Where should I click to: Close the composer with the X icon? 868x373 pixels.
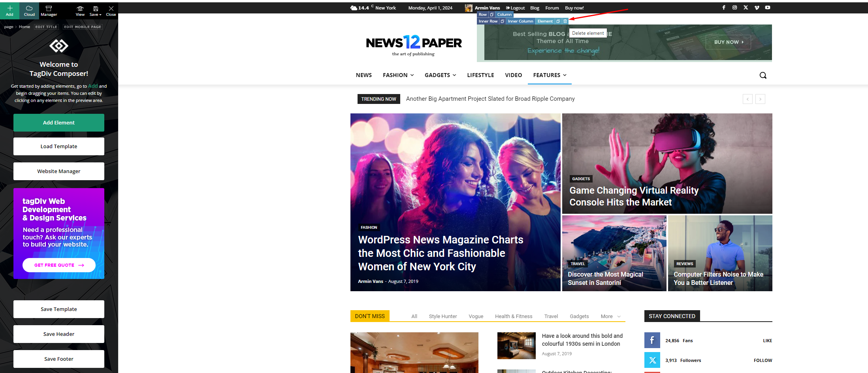click(111, 8)
